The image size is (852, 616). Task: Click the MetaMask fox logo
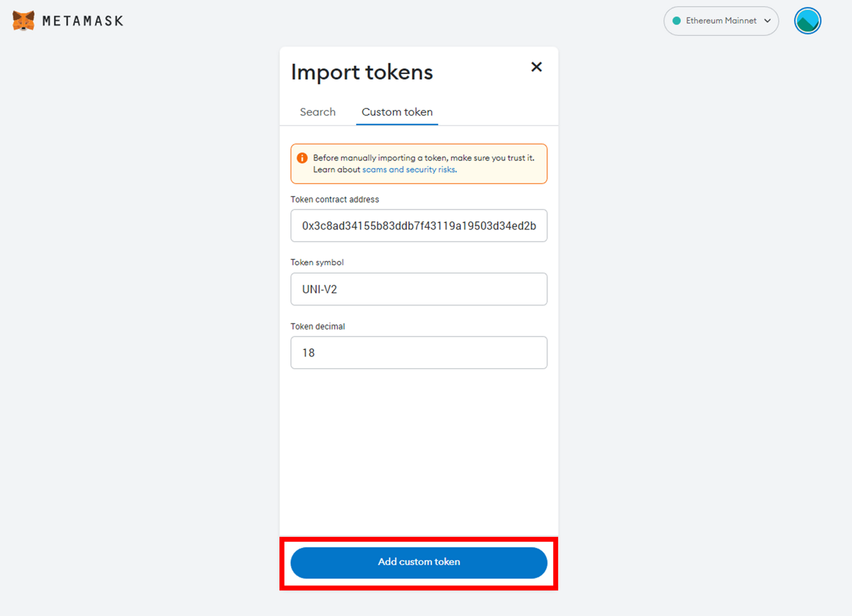[23, 20]
